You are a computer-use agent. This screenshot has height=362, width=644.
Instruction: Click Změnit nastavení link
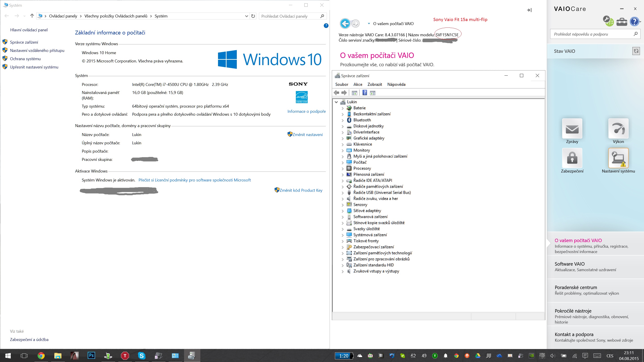click(x=307, y=134)
